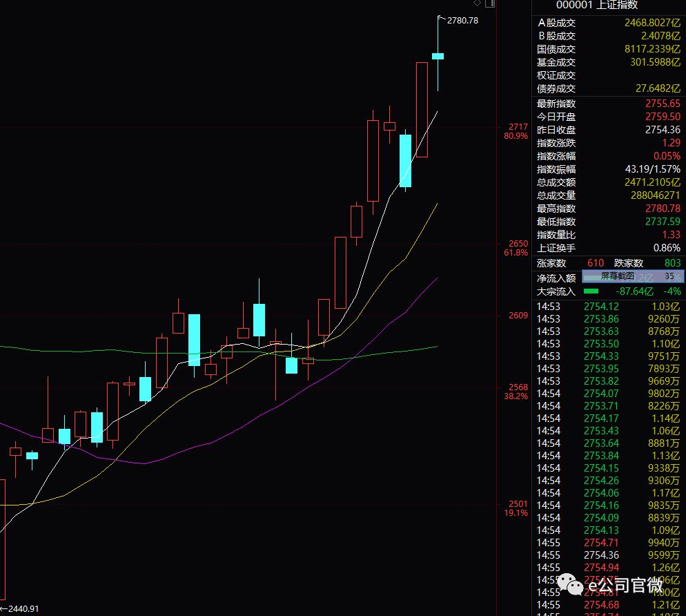Click the diamond marker icon above the chart
The width and height of the screenshot is (686, 616).
pos(478,3)
